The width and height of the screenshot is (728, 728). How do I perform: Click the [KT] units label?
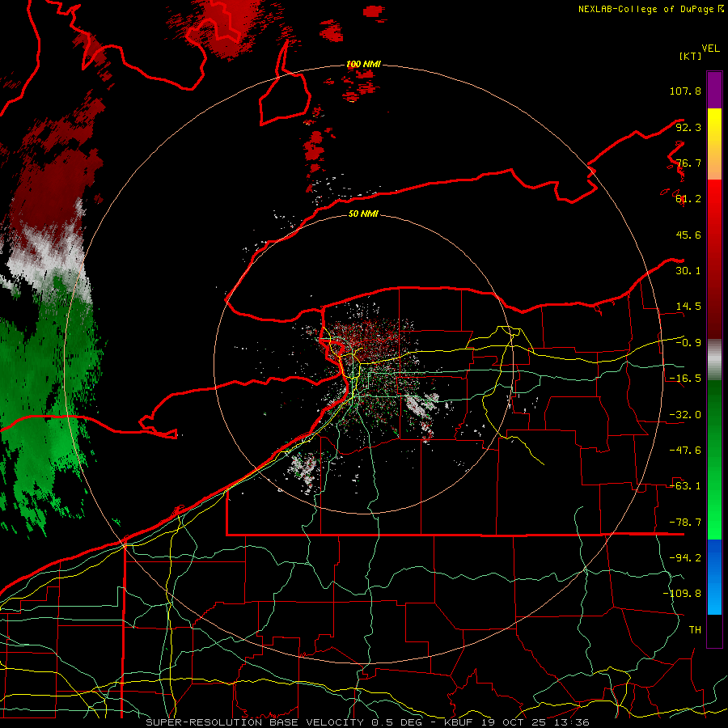tap(691, 56)
